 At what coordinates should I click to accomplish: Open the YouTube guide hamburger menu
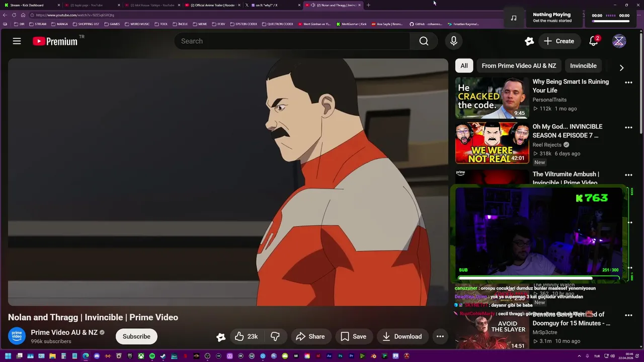tap(17, 41)
